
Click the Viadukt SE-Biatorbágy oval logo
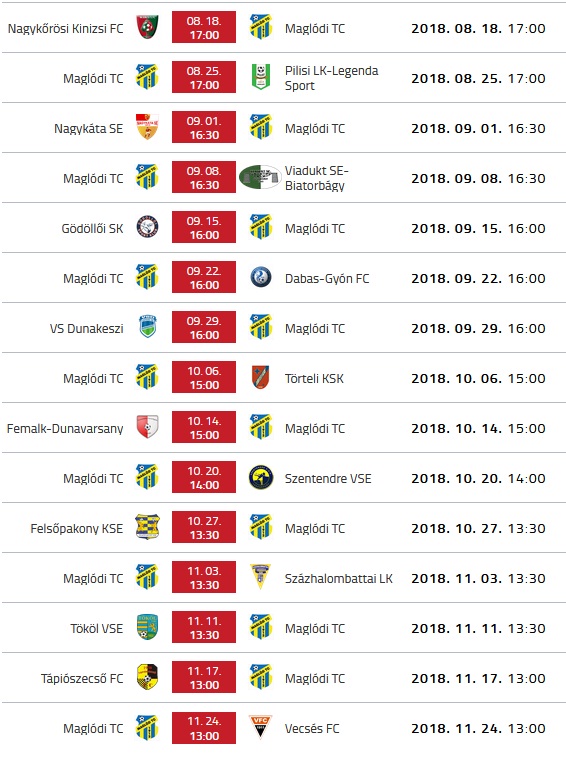coord(260,177)
